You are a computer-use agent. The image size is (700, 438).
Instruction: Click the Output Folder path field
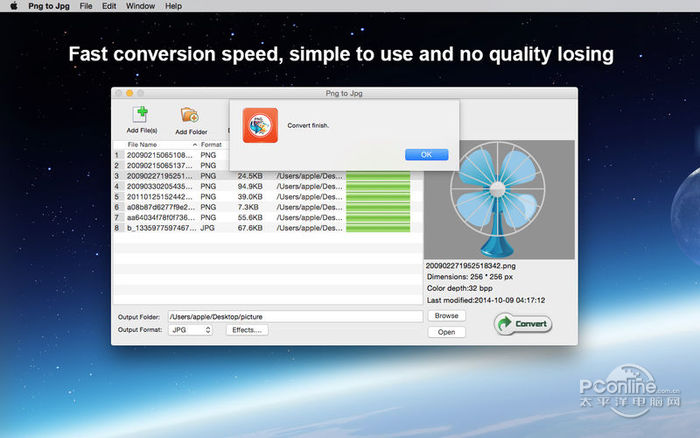point(295,317)
